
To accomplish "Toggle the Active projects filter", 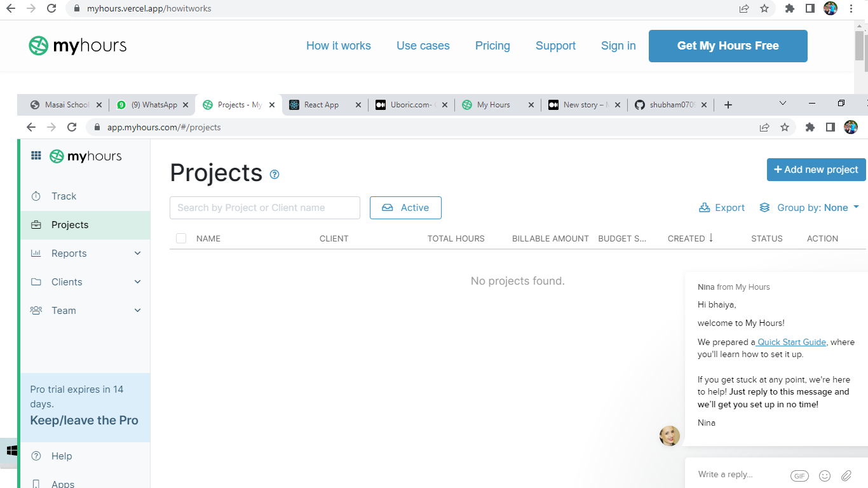I will point(405,207).
